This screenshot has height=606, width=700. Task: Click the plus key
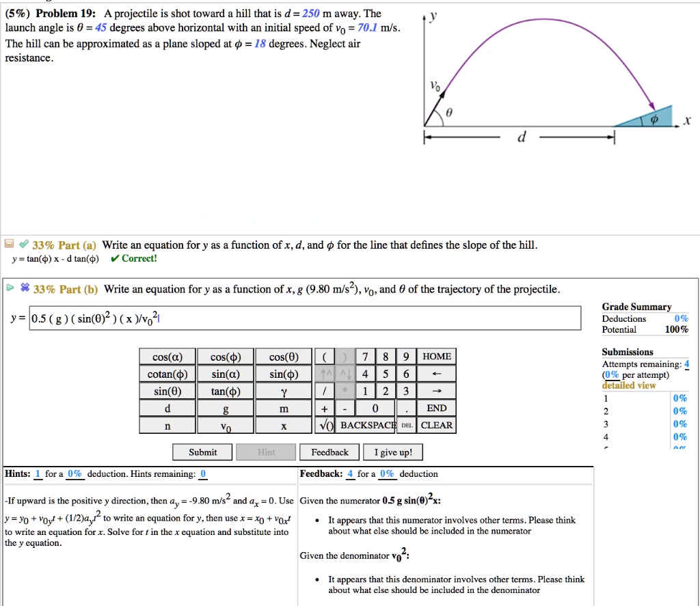tap(325, 409)
